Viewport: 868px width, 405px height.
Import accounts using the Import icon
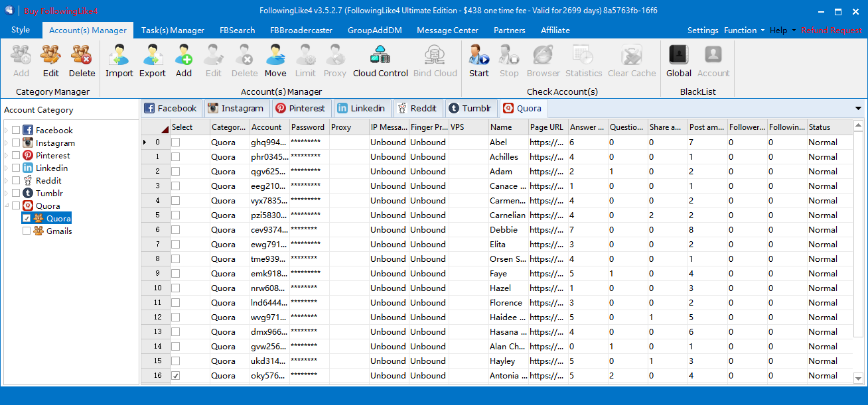(x=119, y=61)
